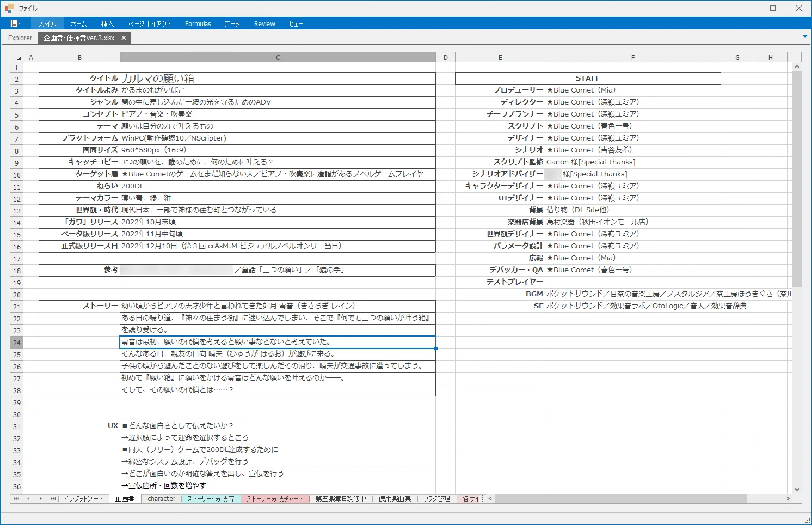
Task: Go to the previous sheet tab
Action: pyautogui.click(x=28, y=498)
